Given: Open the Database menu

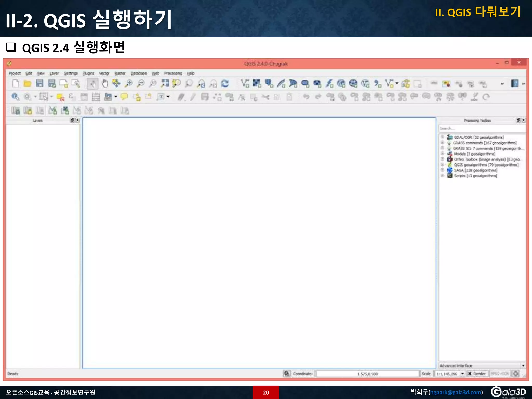Looking at the screenshot, I should click(x=138, y=73).
